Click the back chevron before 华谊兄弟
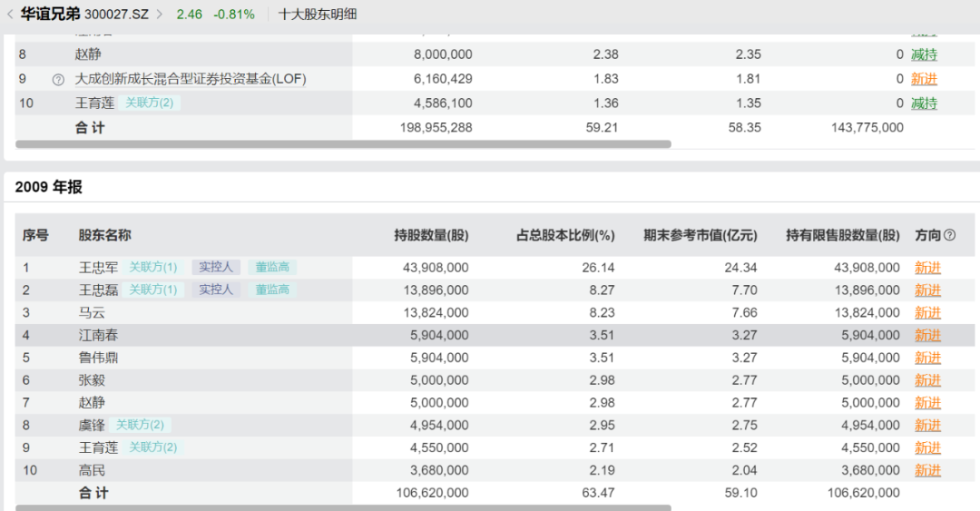The width and height of the screenshot is (980, 511). pos(10,15)
